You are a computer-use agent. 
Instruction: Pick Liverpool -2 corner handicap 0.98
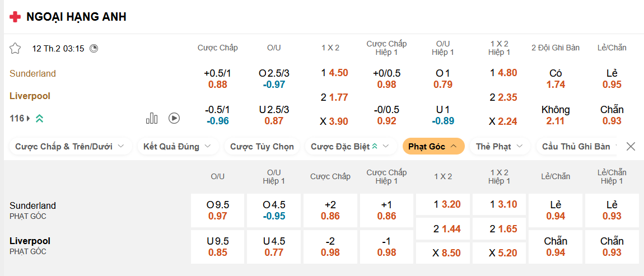pyautogui.click(x=330, y=246)
